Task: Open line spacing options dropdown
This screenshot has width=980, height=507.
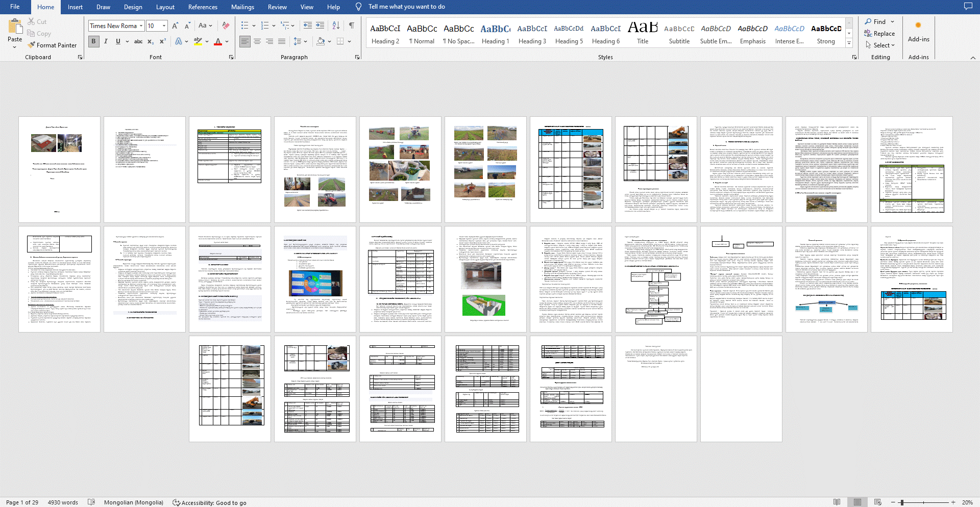Action: click(306, 41)
